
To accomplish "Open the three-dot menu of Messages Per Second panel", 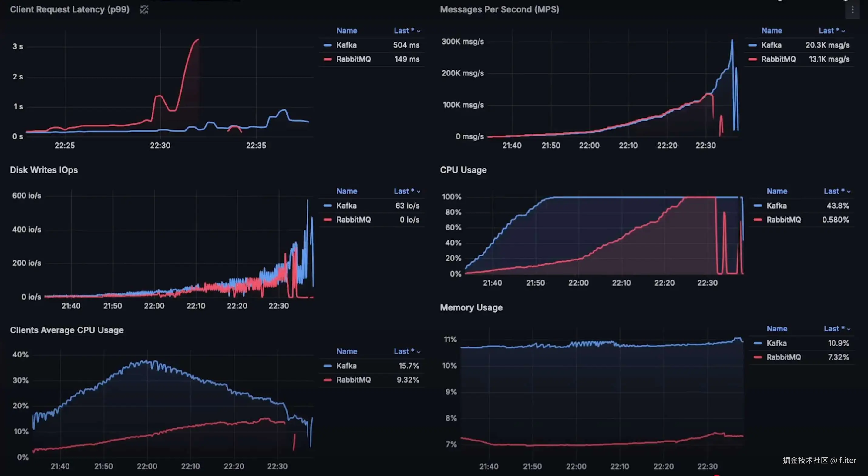I will 852,10.
